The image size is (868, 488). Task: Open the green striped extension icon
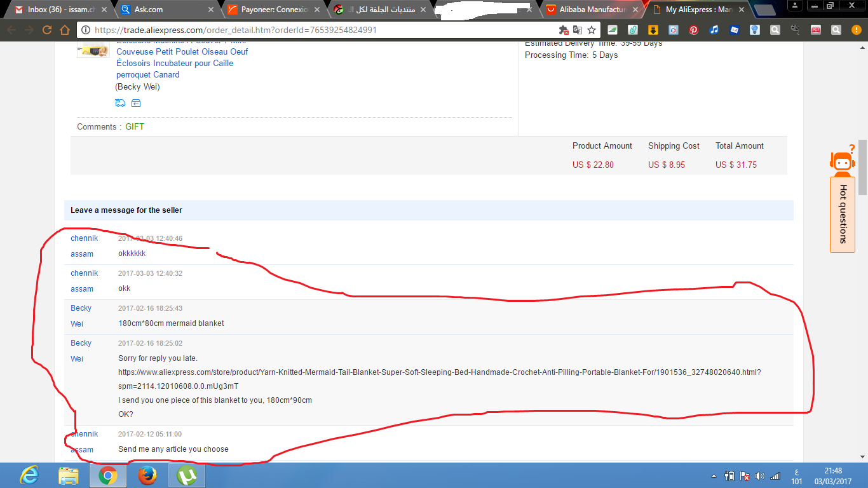[x=613, y=30]
